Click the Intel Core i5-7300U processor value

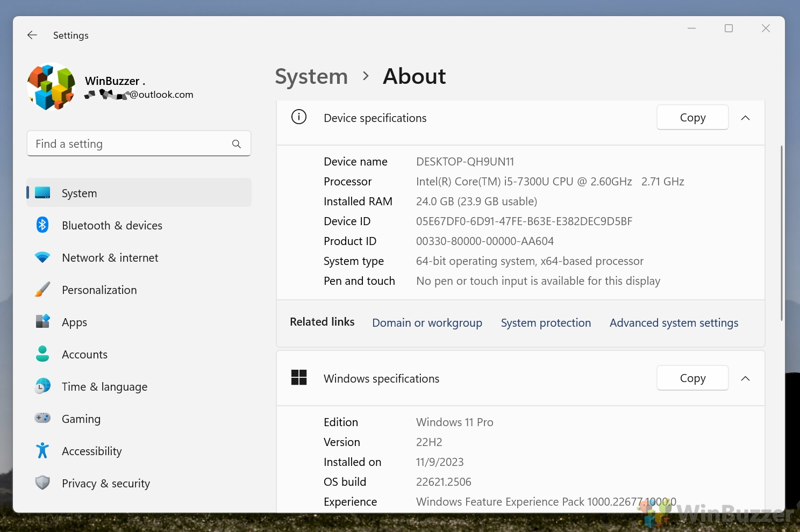[x=550, y=181]
